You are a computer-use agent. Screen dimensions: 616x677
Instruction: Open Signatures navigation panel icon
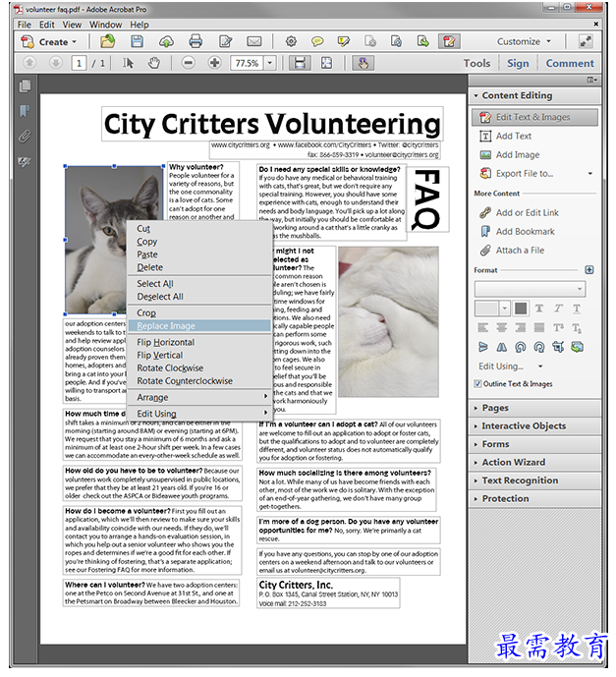[25, 162]
